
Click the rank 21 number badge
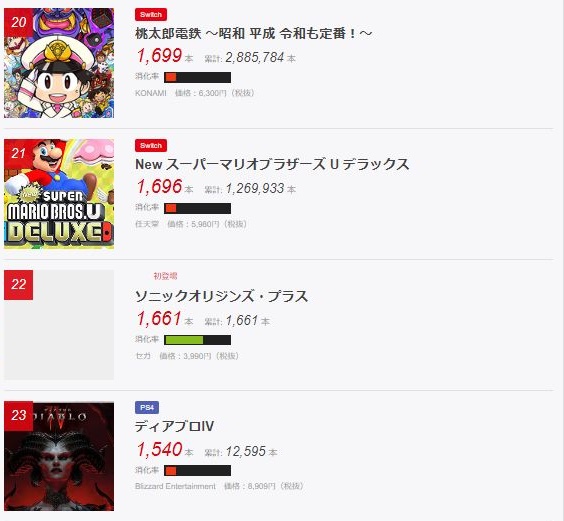coord(18,154)
